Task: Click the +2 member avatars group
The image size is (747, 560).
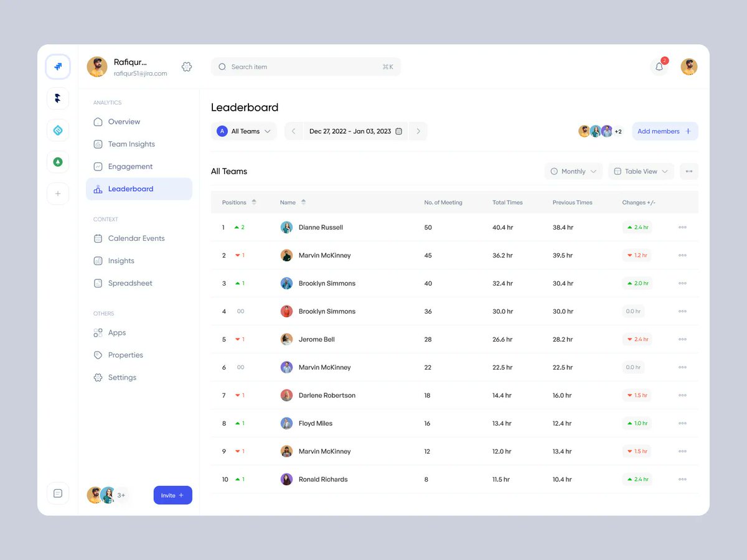Action: click(x=600, y=131)
